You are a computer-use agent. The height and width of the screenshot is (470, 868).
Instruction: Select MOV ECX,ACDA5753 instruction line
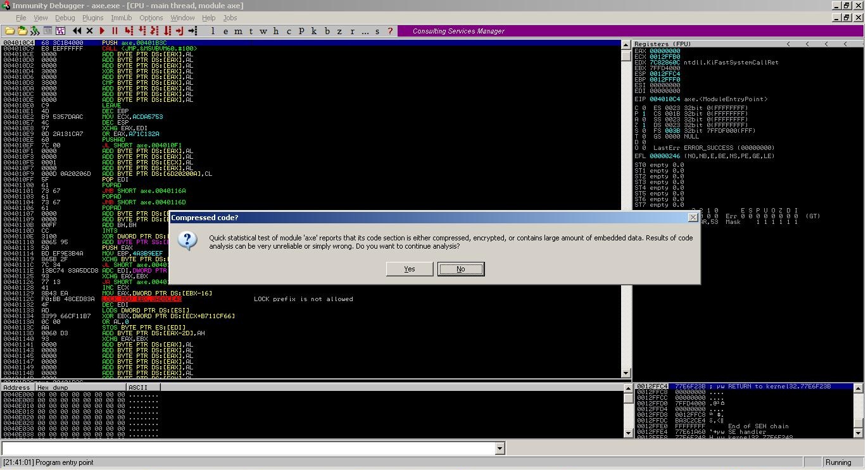[x=310, y=117]
